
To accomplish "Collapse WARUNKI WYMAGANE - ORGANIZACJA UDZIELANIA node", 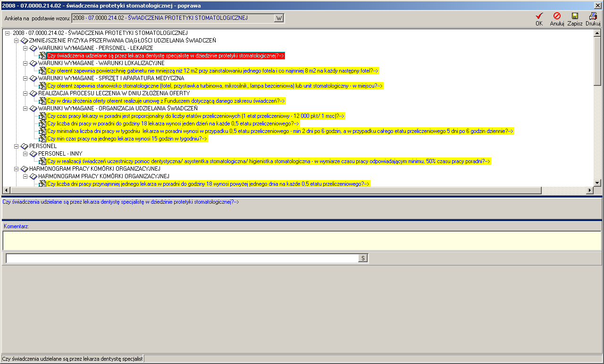I will [x=25, y=108].
